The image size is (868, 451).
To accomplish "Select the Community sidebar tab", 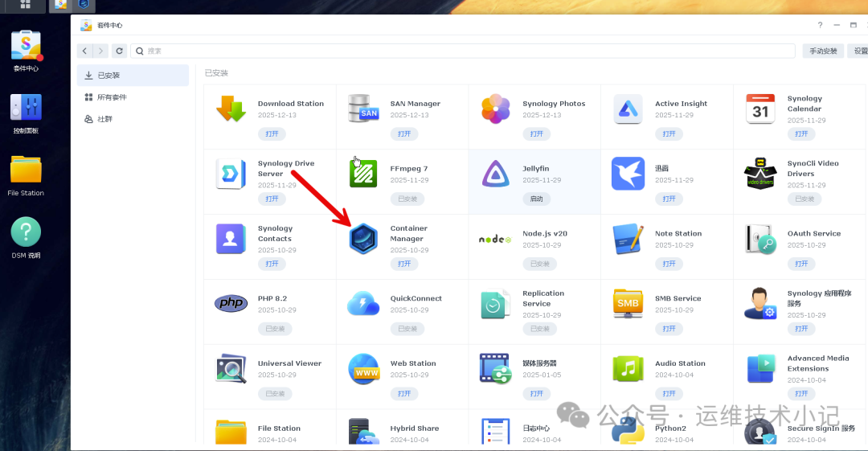I will 133,119.
